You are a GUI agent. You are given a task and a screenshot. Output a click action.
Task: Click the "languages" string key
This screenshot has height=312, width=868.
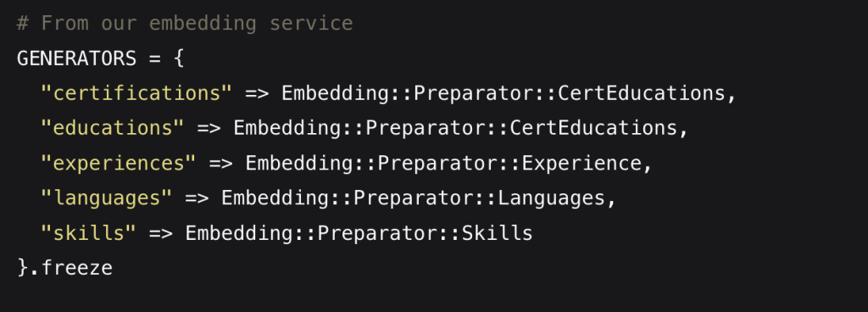coord(106,198)
